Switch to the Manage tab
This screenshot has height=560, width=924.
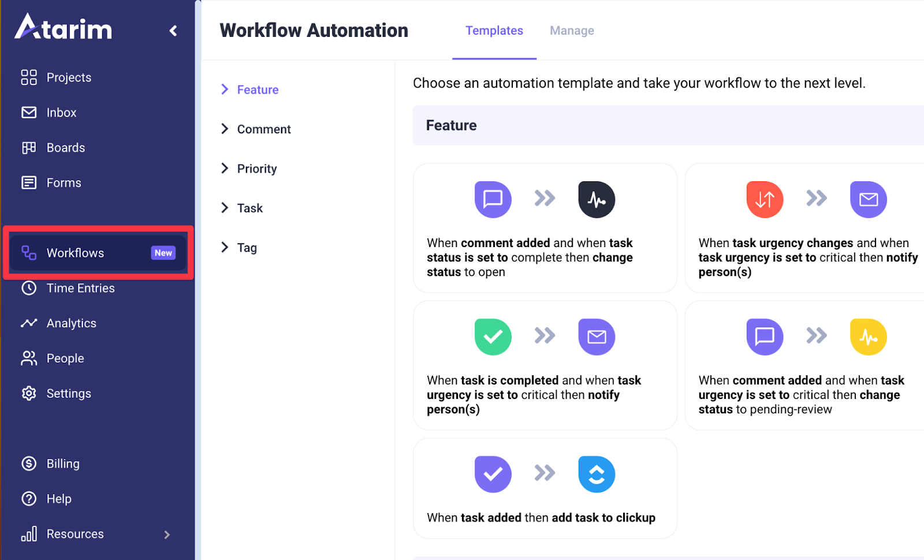pos(571,30)
